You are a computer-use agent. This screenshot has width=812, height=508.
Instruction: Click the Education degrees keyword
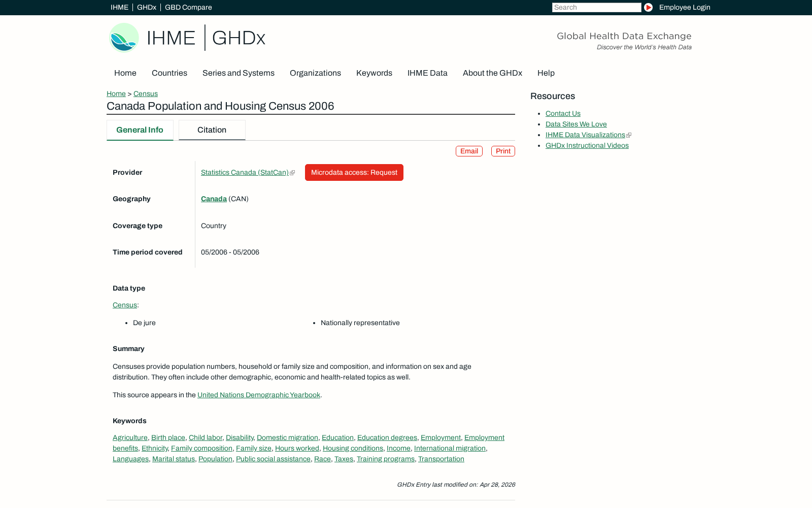pos(387,437)
